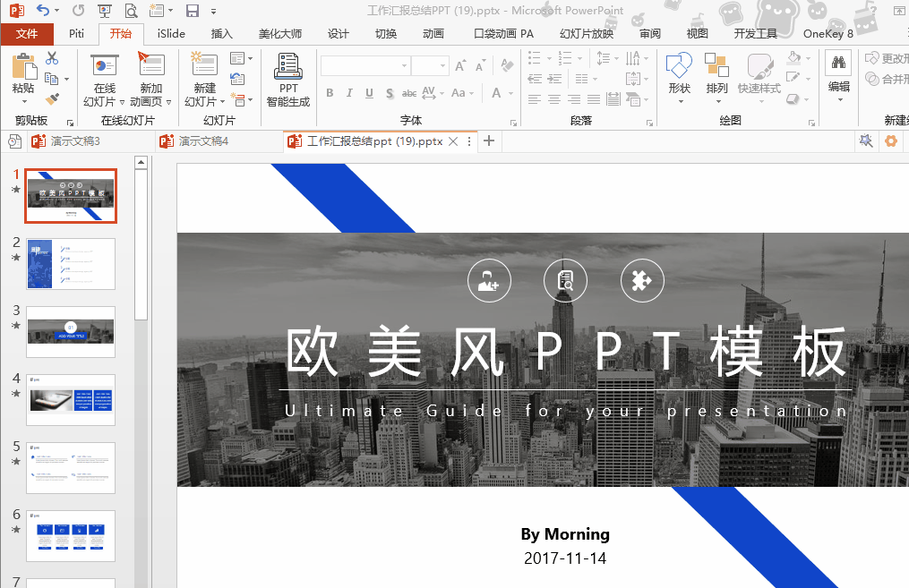The height and width of the screenshot is (588, 909).
Task: Open the font size combo box
Action: coord(430,65)
